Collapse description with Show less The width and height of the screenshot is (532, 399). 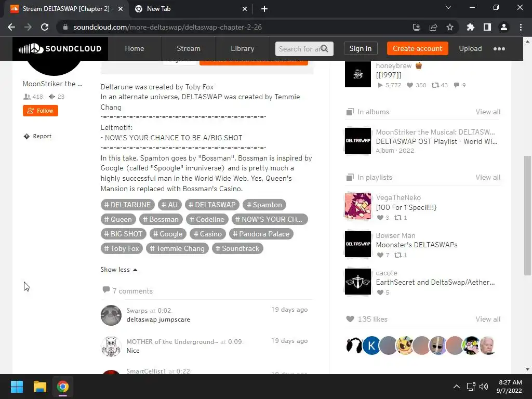point(119,270)
